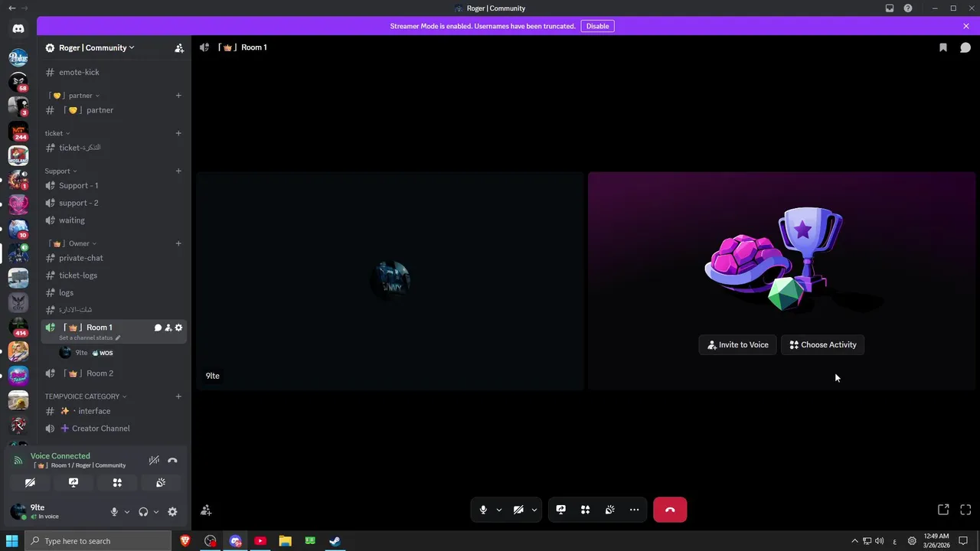
Task: Pop out the call window
Action: click(x=943, y=510)
